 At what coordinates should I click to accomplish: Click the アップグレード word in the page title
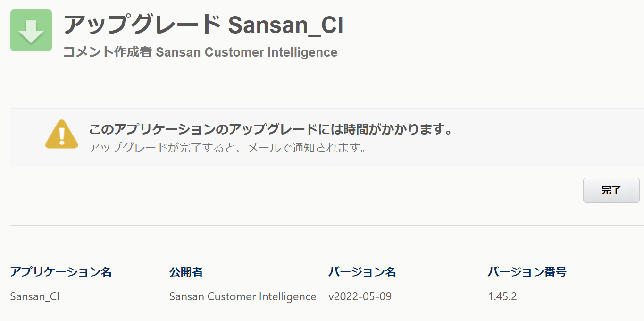pos(142,25)
